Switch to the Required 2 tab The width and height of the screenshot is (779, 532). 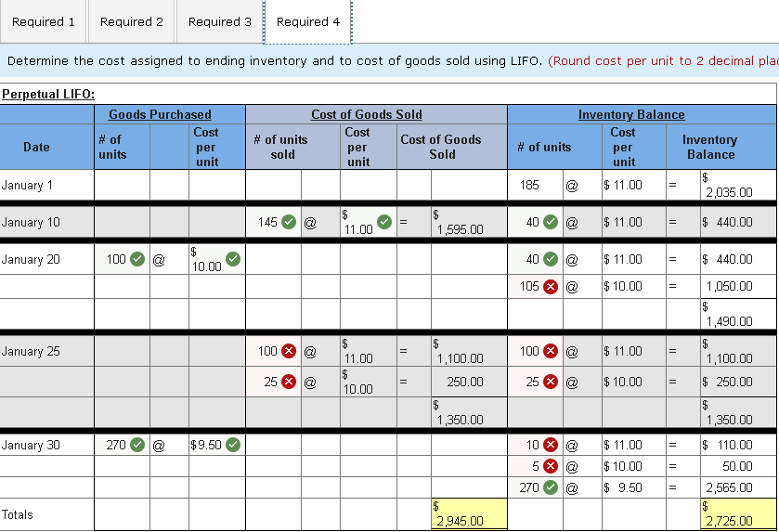click(x=132, y=22)
